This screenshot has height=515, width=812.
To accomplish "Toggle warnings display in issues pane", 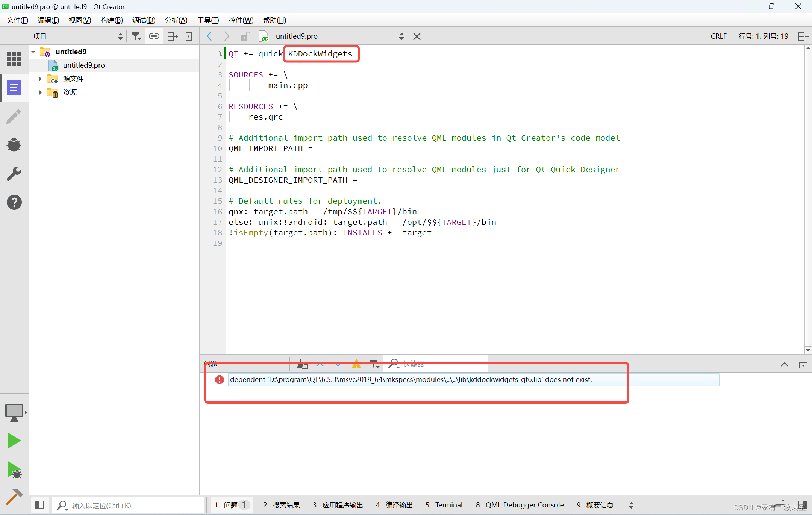I will click(x=356, y=364).
